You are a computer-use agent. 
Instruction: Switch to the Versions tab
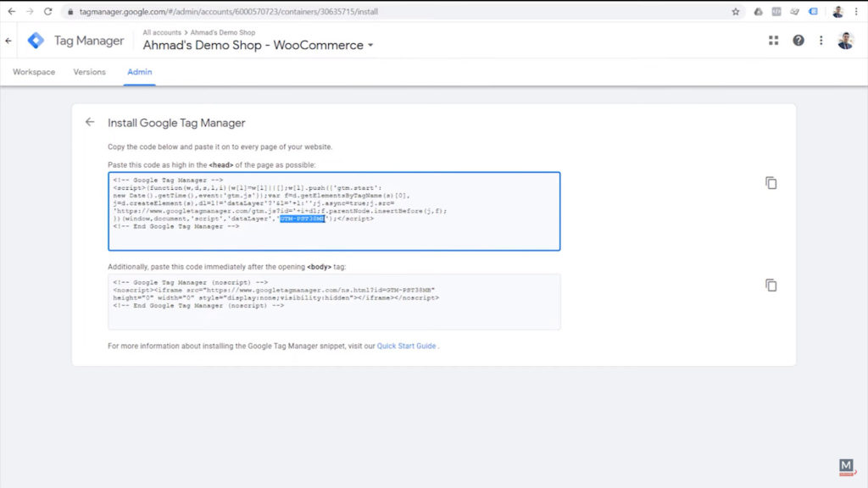(x=89, y=72)
